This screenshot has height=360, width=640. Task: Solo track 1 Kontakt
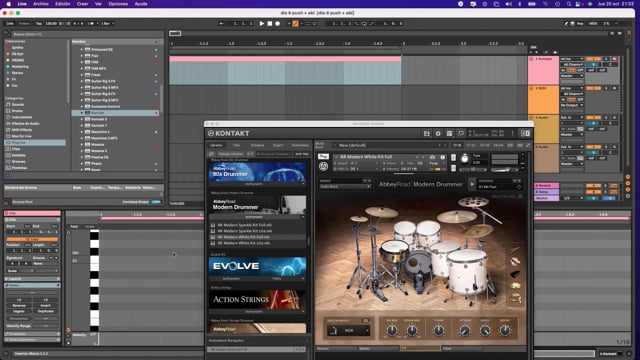coord(606,59)
